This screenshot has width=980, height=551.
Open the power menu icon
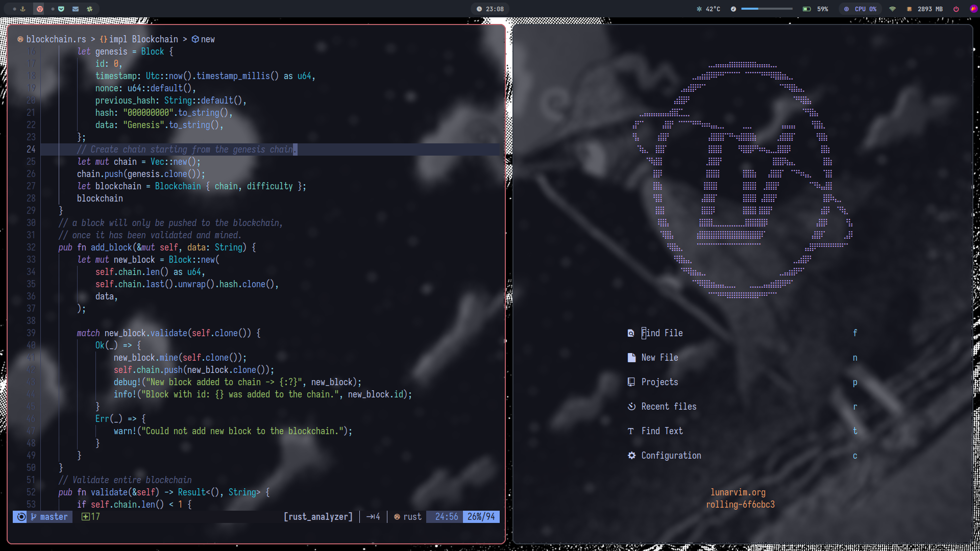(956, 9)
